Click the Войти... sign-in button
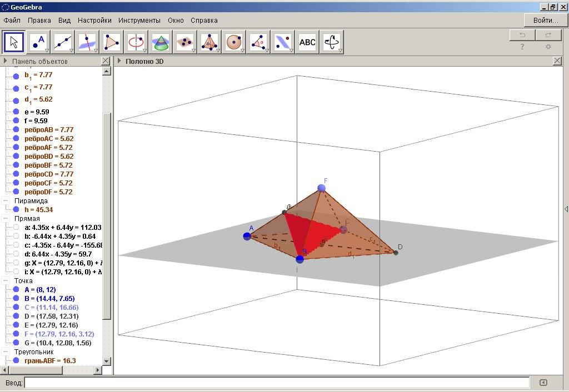569x392 pixels. pyautogui.click(x=546, y=21)
